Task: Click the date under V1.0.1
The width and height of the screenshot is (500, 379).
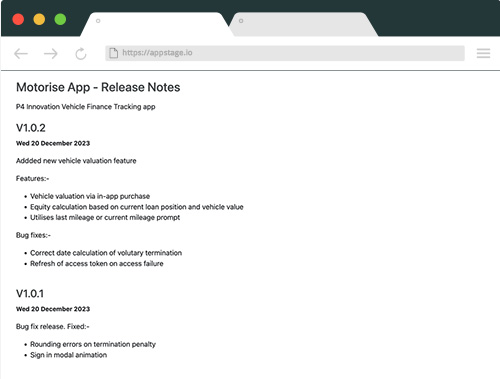Action: (x=53, y=309)
